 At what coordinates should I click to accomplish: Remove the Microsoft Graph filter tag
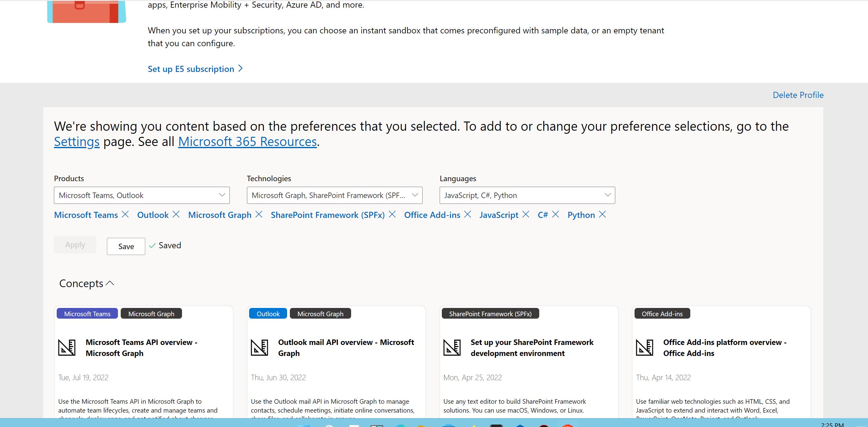click(259, 215)
